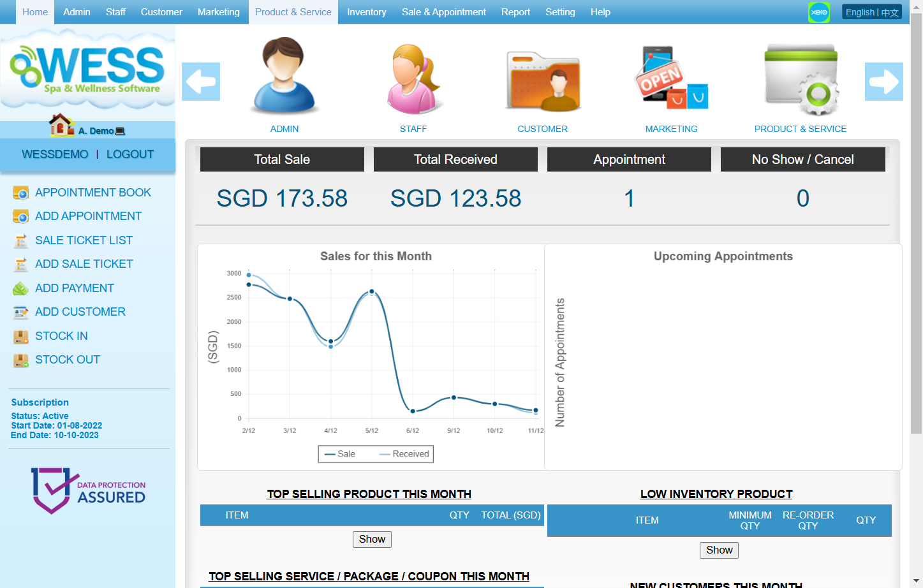Click the ADMIN label link
The image size is (923, 588).
284,129
